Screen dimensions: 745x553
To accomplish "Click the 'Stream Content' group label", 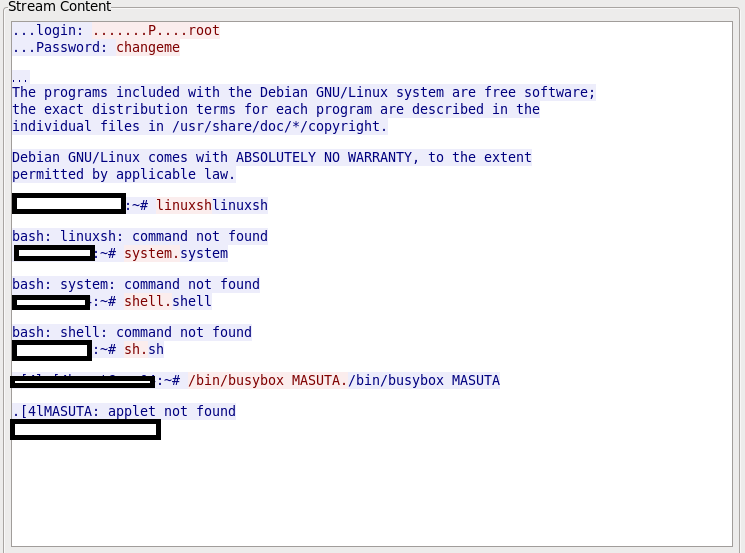I will pyautogui.click(x=59, y=6).
